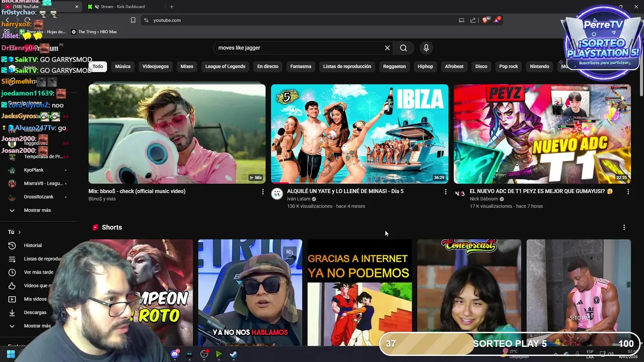This screenshot has width=644, height=362.
Task: Click the Iván Latam channel avatar
Action: coord(277,194)
